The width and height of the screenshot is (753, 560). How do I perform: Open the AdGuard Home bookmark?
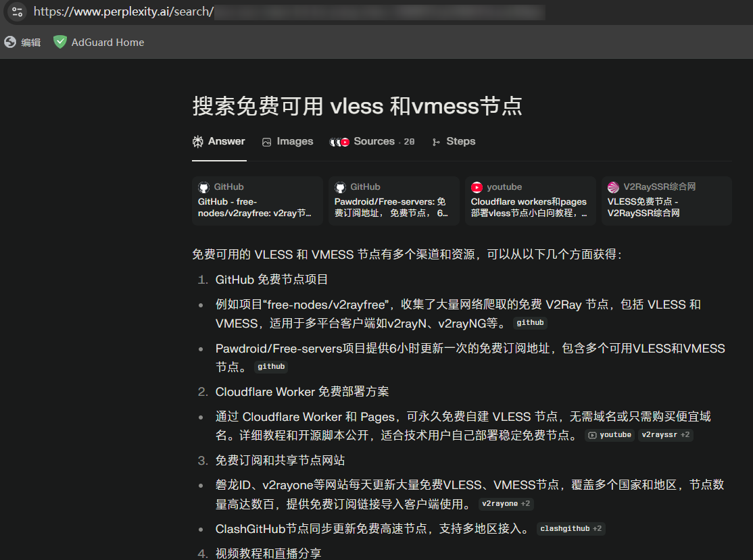99,43
